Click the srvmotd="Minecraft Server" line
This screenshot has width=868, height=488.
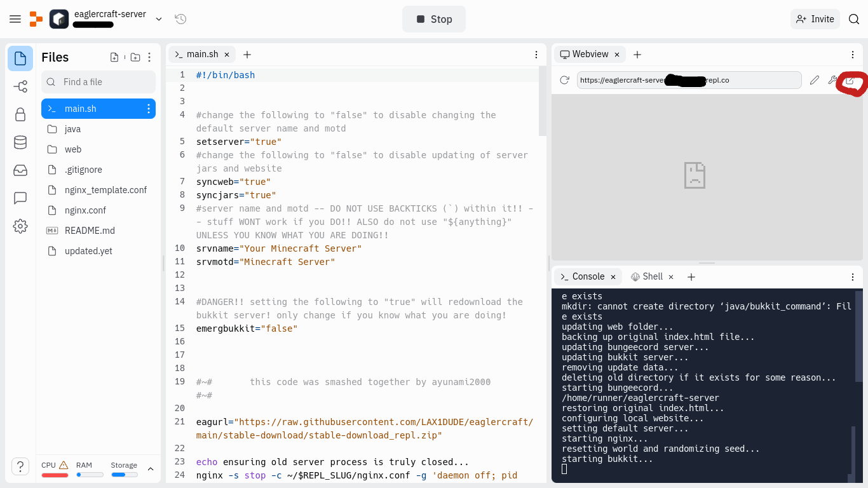266,262
